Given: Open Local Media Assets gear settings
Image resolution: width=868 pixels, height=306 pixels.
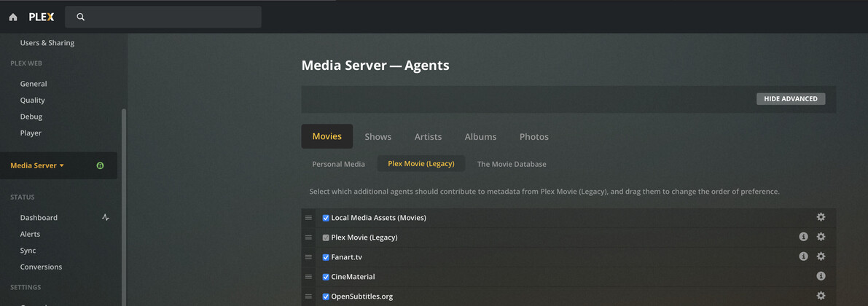Looking at the screenshot, I should [x=821, y=217].
